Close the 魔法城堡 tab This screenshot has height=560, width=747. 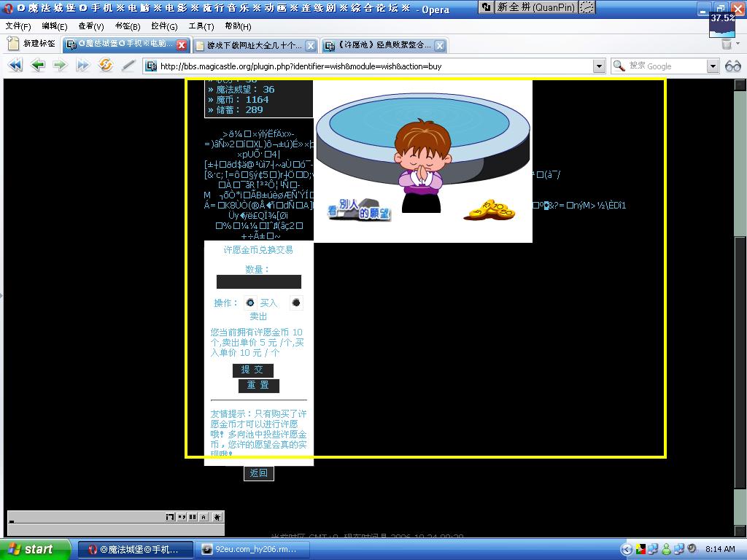coord(182,44)
